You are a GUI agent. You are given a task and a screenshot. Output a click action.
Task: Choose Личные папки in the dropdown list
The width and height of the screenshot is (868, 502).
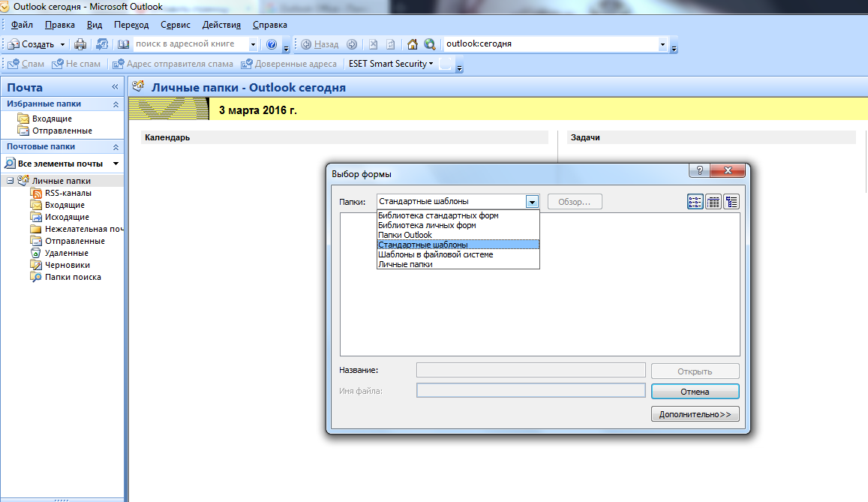(x=458, y=264)
